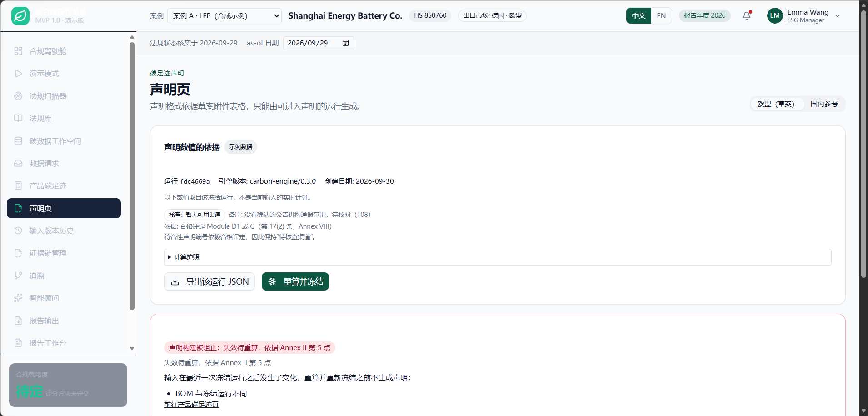Open the calendar picker icon in date field
Viewport: 868px width, 416px height.
pyautogui.click(x=345, y=43)
